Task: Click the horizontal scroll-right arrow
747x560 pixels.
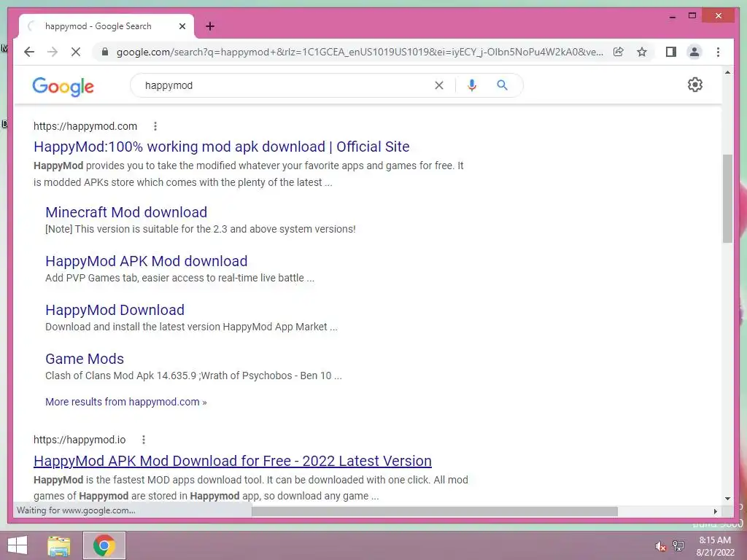Action: [x=715, y=511]
